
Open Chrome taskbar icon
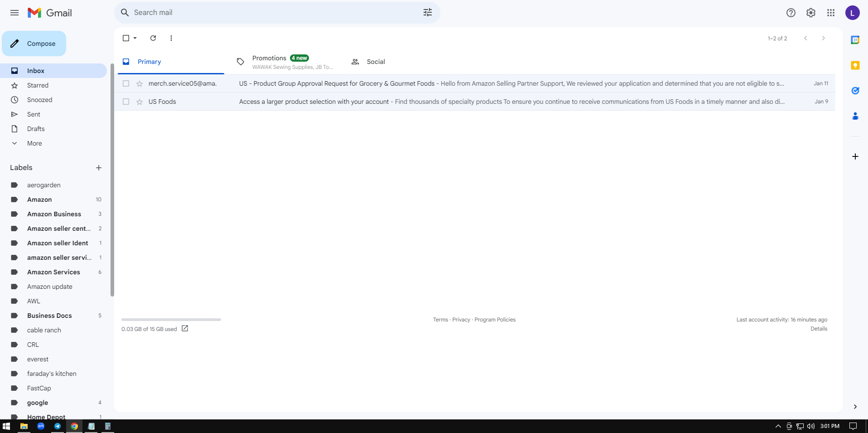click(74, 426)
